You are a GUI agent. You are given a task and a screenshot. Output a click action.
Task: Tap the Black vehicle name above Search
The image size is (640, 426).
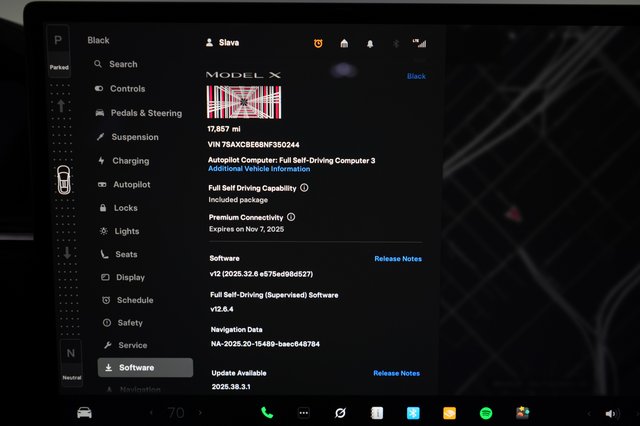(x=98, y=40)
